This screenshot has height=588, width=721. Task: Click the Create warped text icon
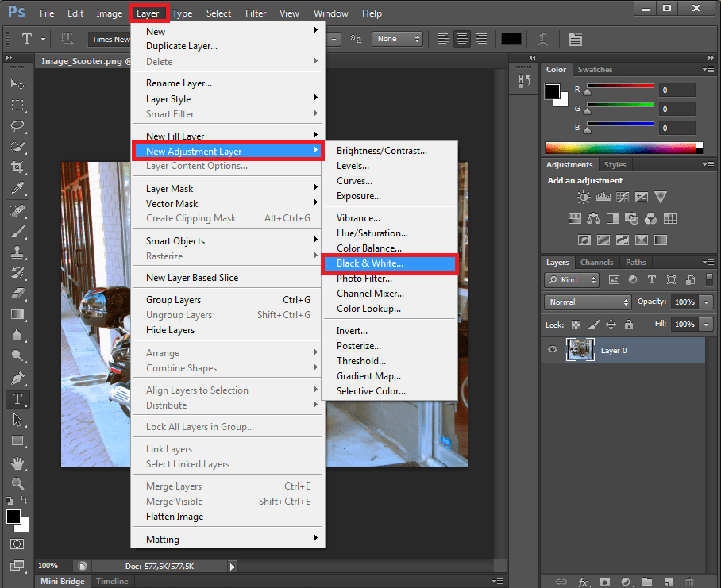(x=542, y=40)
